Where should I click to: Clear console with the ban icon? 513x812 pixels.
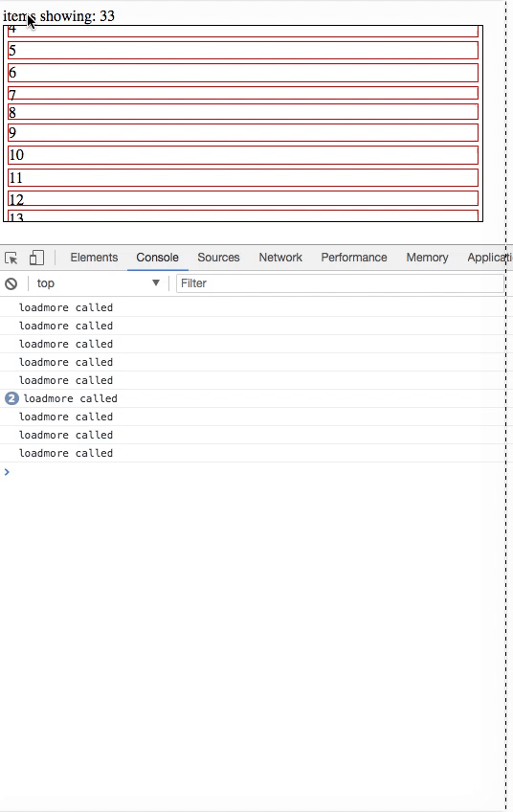click(11, 283)
